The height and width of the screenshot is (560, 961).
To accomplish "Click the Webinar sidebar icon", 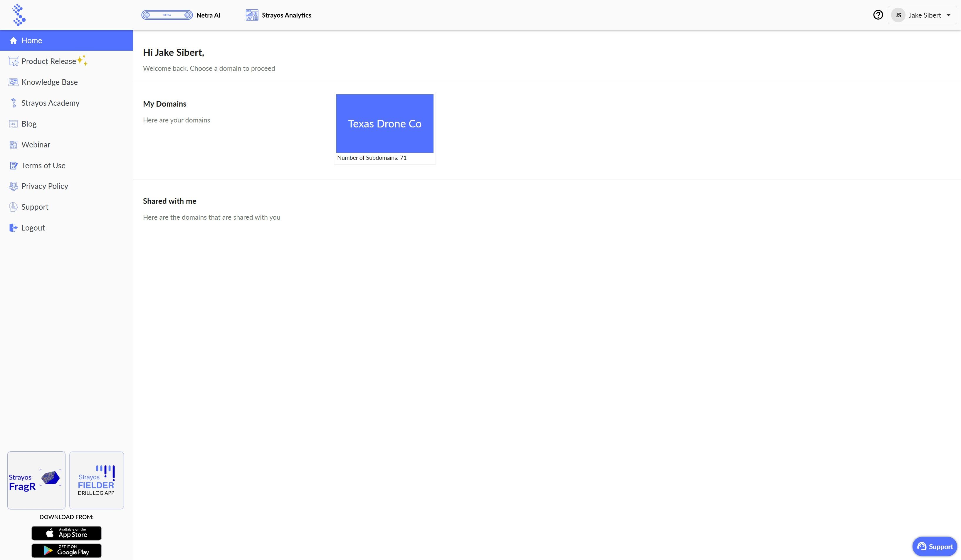I will point(13,144).
